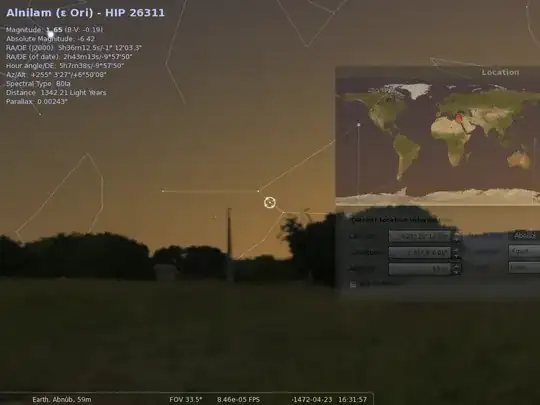The height and width of the screenshot is (405, 540).
Task: Click the red location pin on world map
Action: [459, 118]
